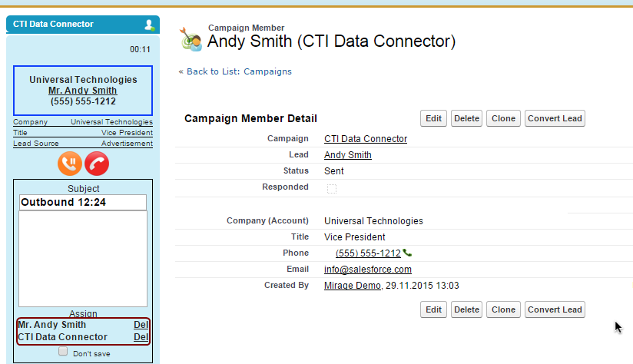The height and width of the screenshot is (364, 633).
Task: Open the info@salesforce.com email link
Action: [368, 270]
